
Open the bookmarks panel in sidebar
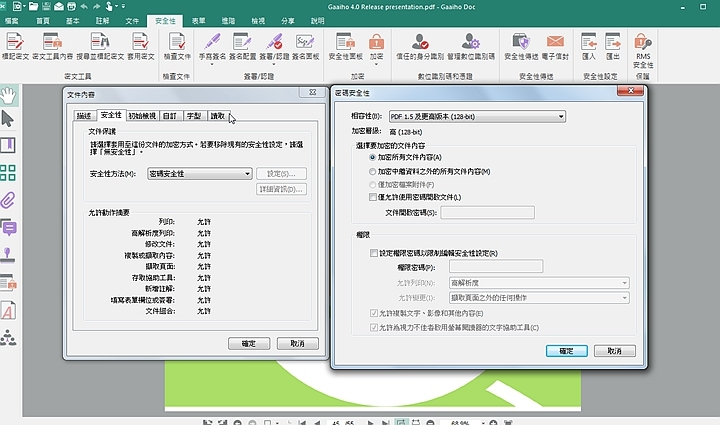tap(8, 145)
